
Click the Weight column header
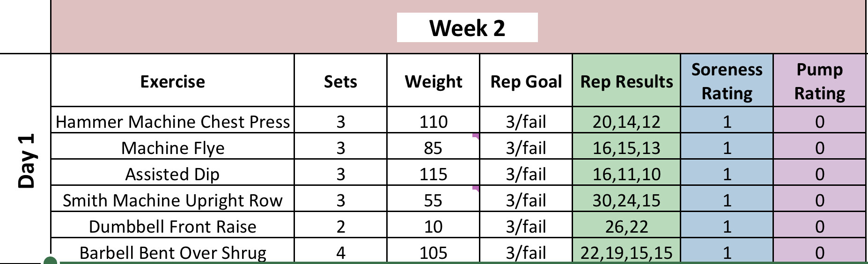click(x=433, y=81)
